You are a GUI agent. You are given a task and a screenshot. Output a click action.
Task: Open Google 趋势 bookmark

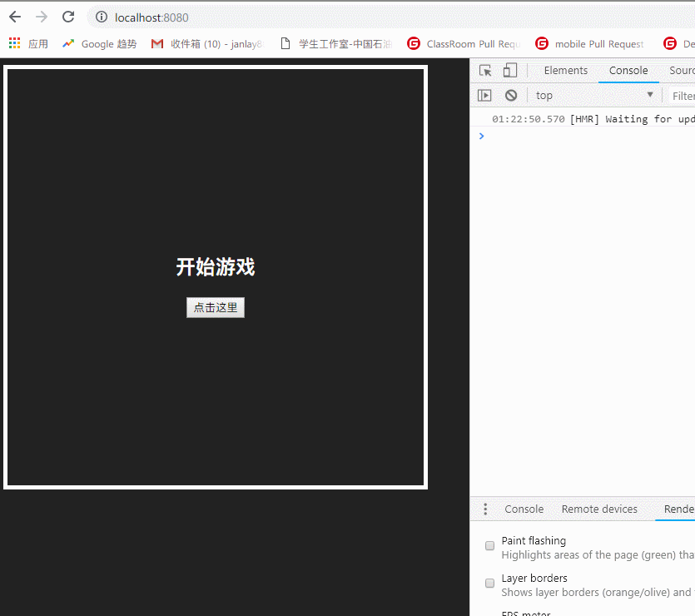(x=100, y=43)
